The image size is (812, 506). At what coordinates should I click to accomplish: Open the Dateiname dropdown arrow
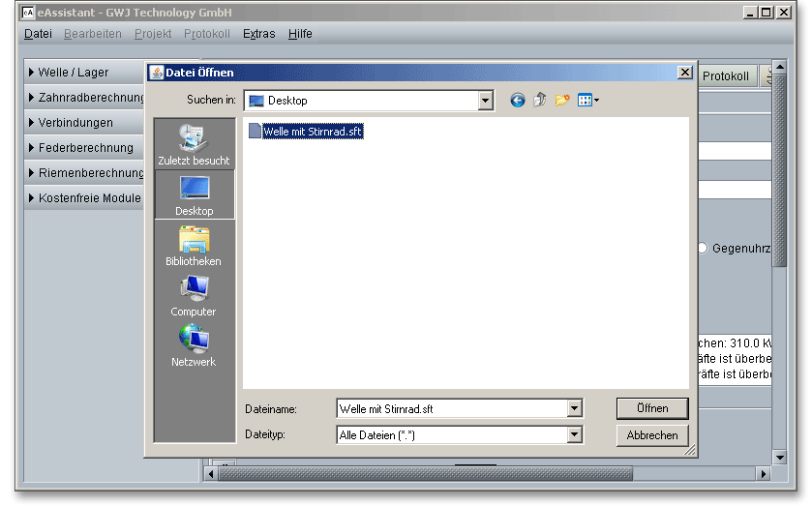pos(575,409)
